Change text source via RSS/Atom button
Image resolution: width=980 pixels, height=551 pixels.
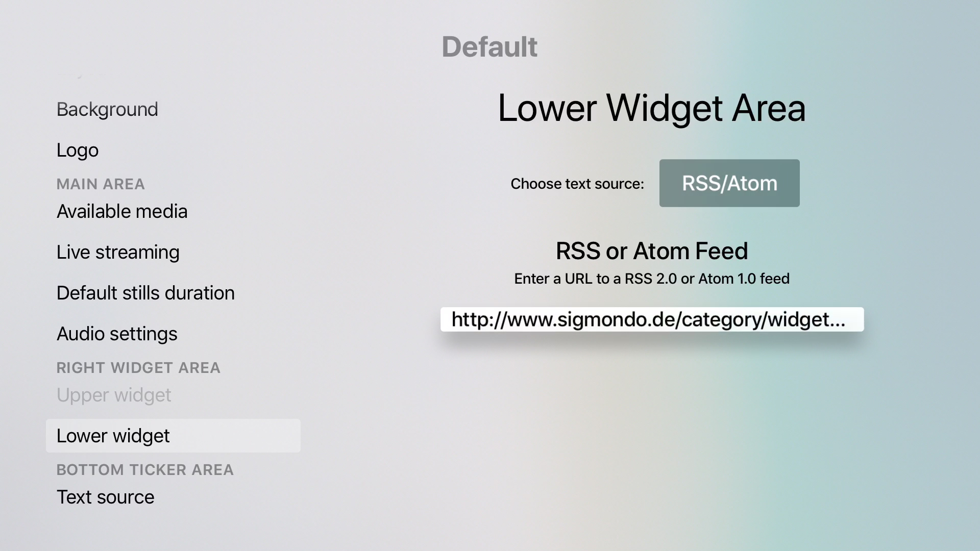tap(729, 183)
